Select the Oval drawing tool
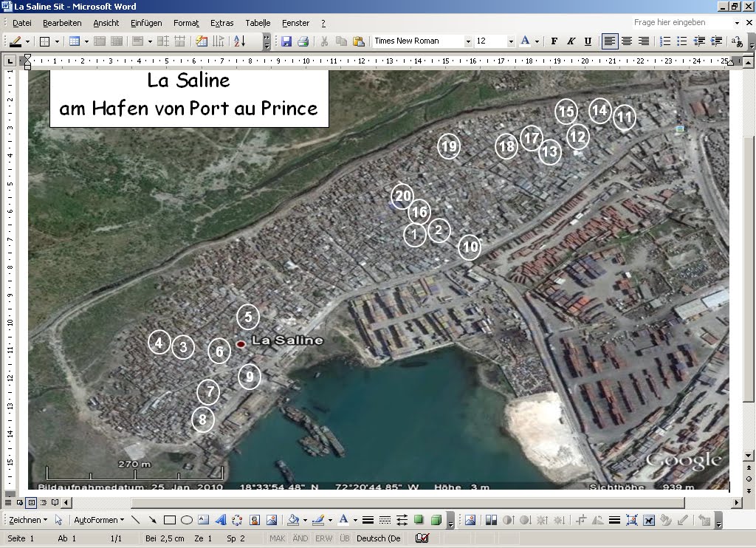Screen dimensions: 756x548 coord(186,520)
